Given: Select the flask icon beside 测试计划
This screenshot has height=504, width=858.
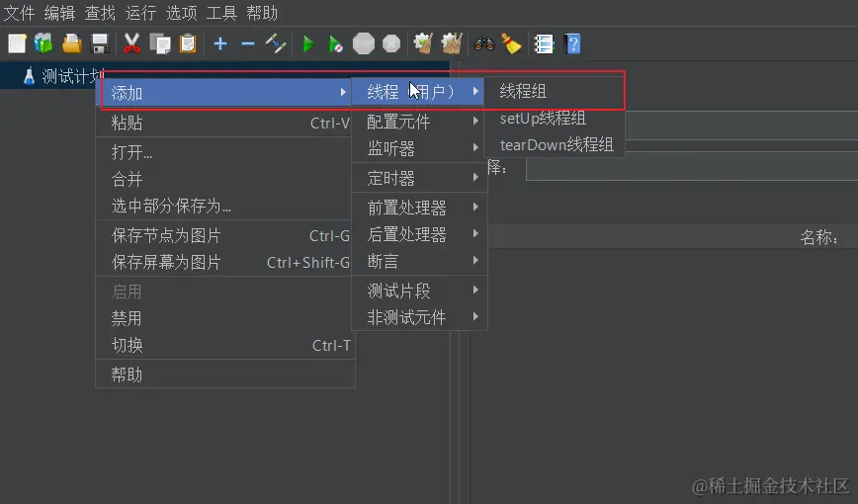Looking at the screenshot, I should pyautogui.click(x=29, y=76).
